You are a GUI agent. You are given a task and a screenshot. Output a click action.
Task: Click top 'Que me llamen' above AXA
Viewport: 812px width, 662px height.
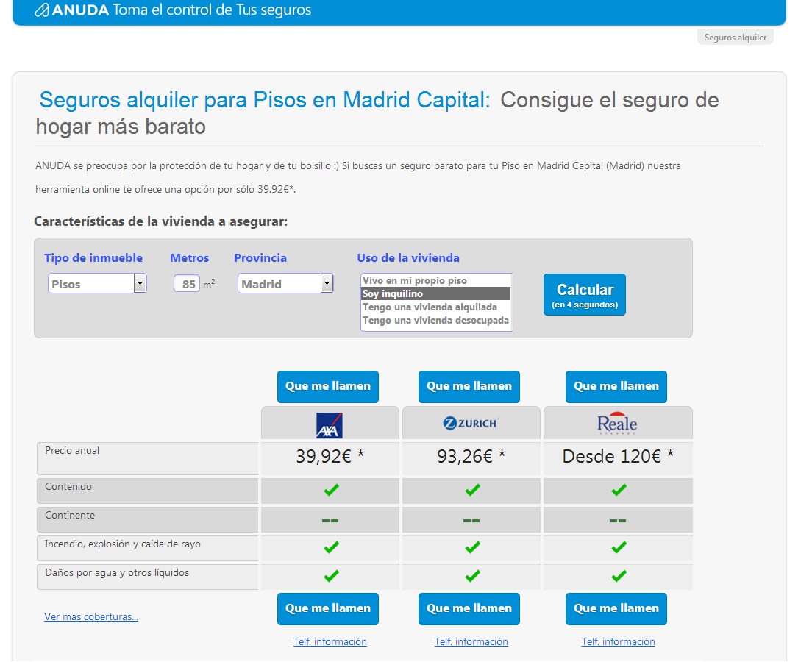click(328, 386)
